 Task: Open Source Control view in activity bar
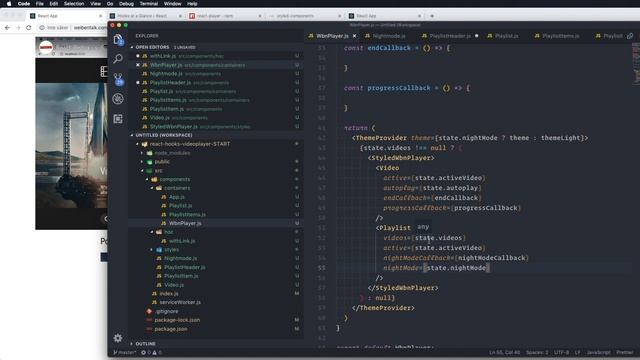tap(118, 79)
